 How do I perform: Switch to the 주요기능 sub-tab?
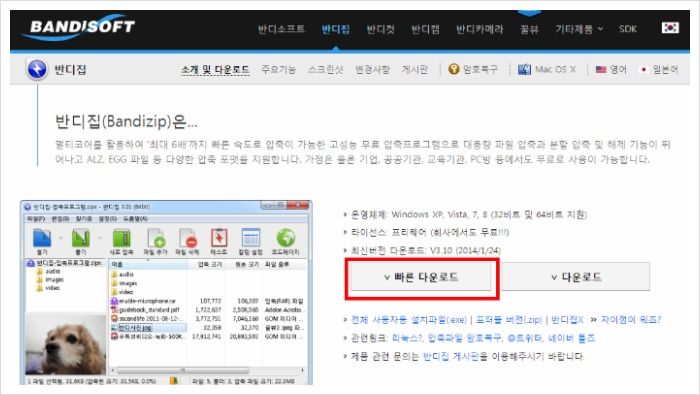(279, 70)
